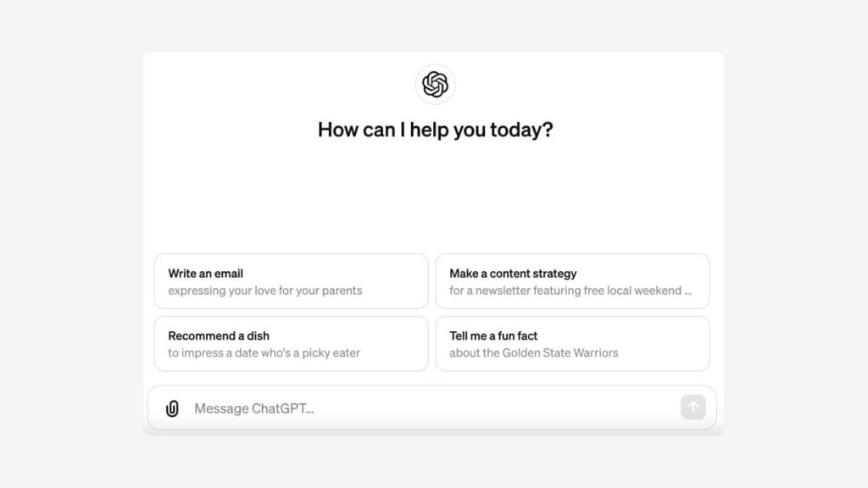Click the 'How can I help you today?' heading
868x488 pixels.
click(x=434, y=130)
